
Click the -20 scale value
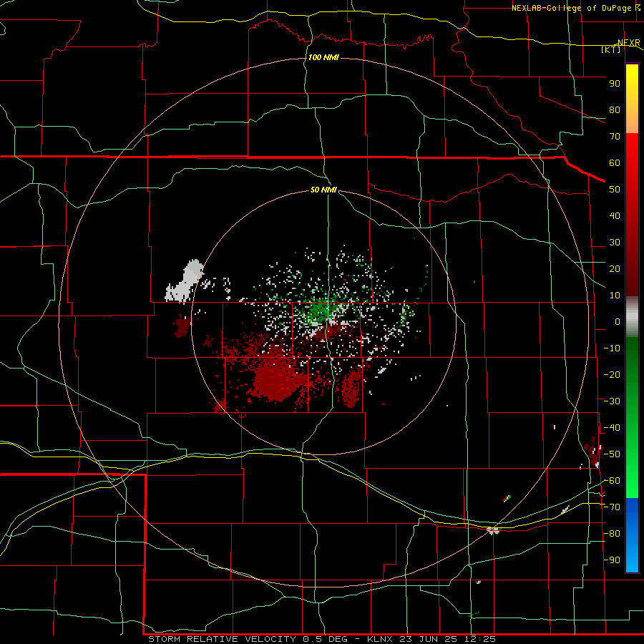612,374
